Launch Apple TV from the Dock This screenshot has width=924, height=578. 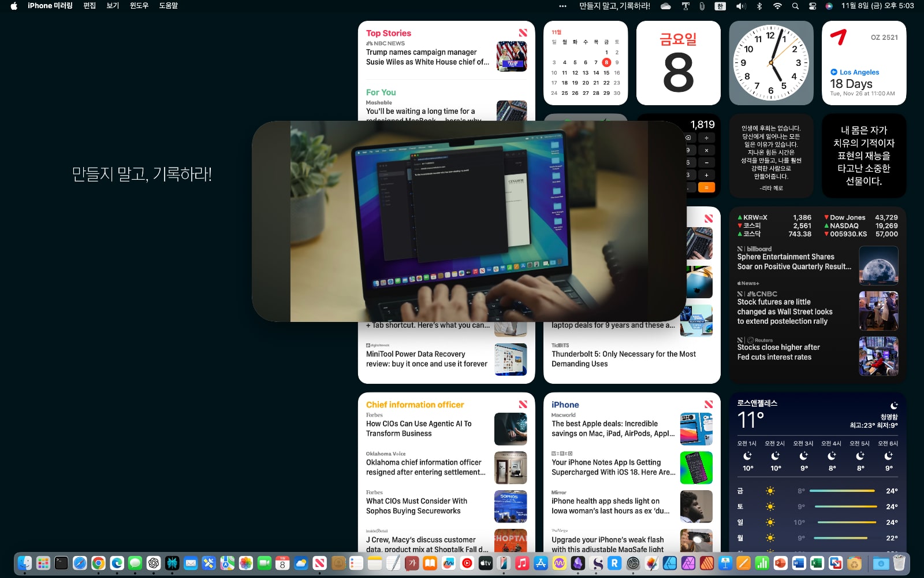point(486,563)
